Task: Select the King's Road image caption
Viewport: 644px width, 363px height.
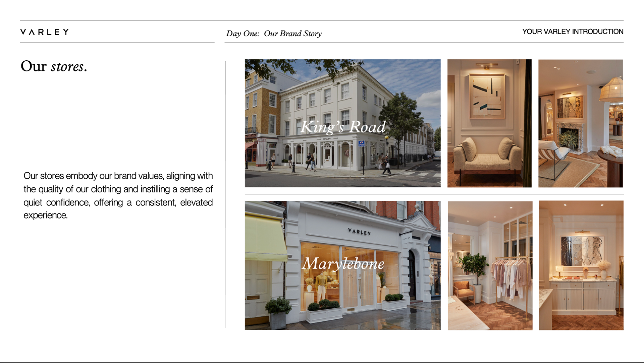Action: click(343, 127)
